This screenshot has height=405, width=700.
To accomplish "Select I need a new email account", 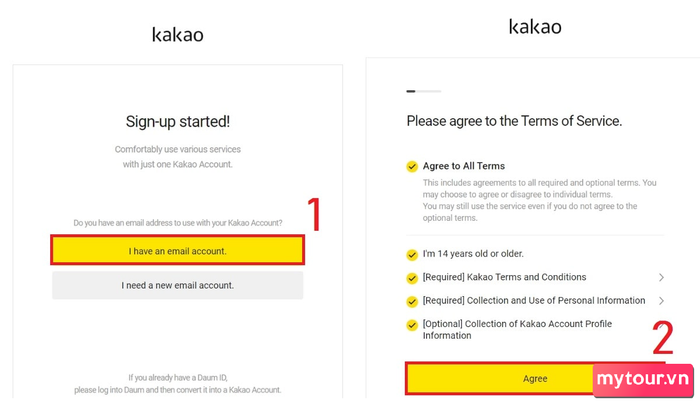I will (177, 285).
